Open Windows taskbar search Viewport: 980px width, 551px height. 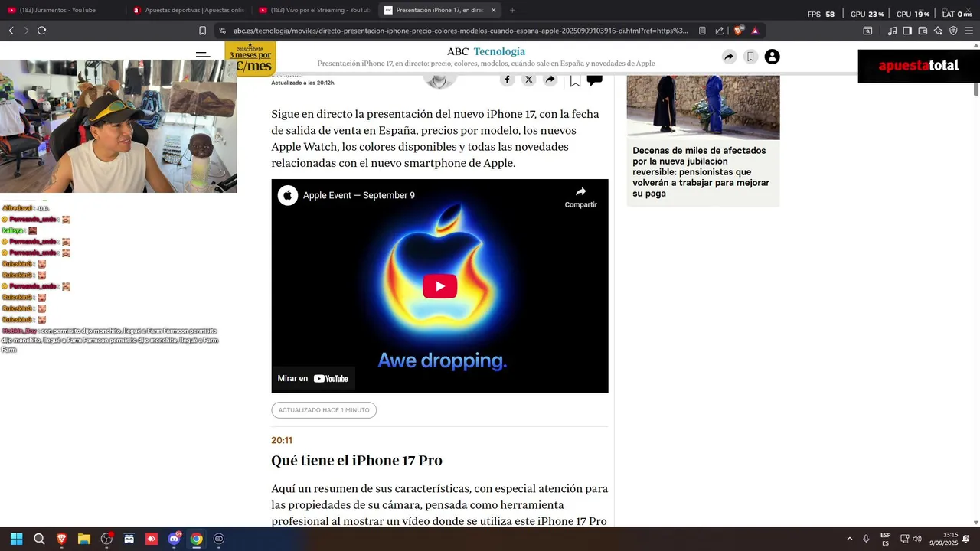click(39, 539)
